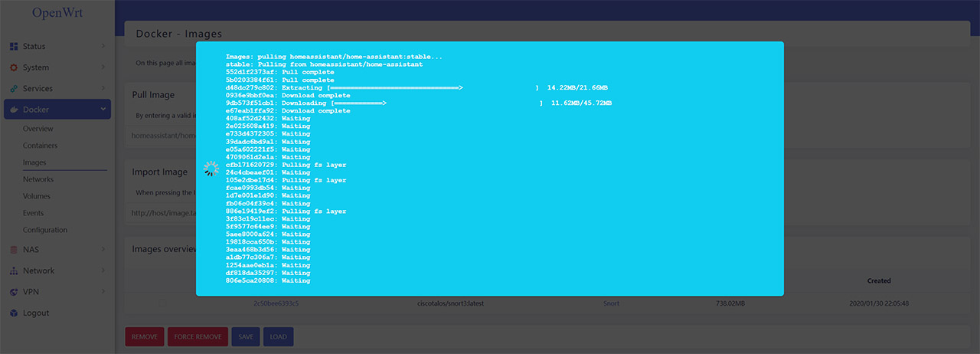Viewport: 980px width, 354px height.
Task: Collapse the Docker menu chevron
Action: click(x=103, y=110)
